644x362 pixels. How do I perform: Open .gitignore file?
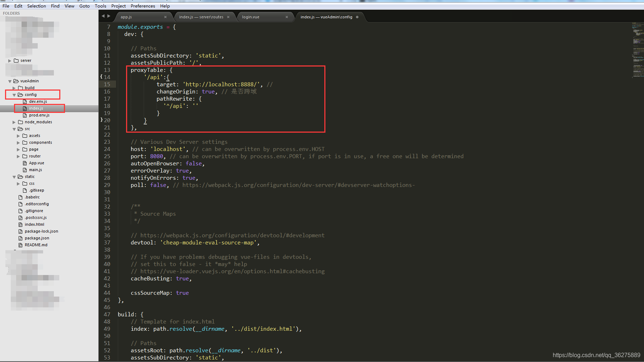tap(34, 211)
